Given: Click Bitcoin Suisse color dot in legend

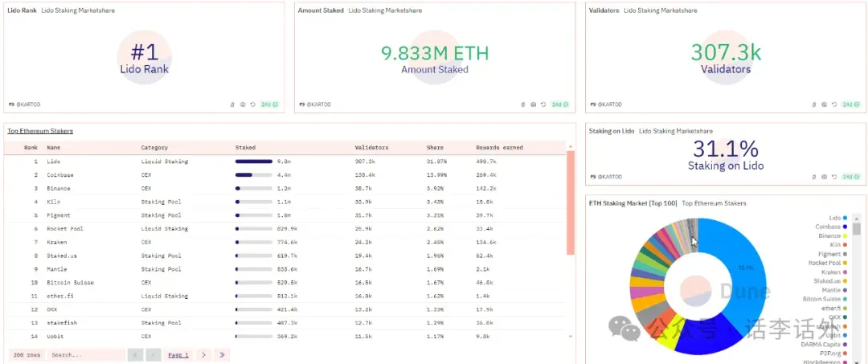Looking at the screenshot, I should [x=845, y=299].
